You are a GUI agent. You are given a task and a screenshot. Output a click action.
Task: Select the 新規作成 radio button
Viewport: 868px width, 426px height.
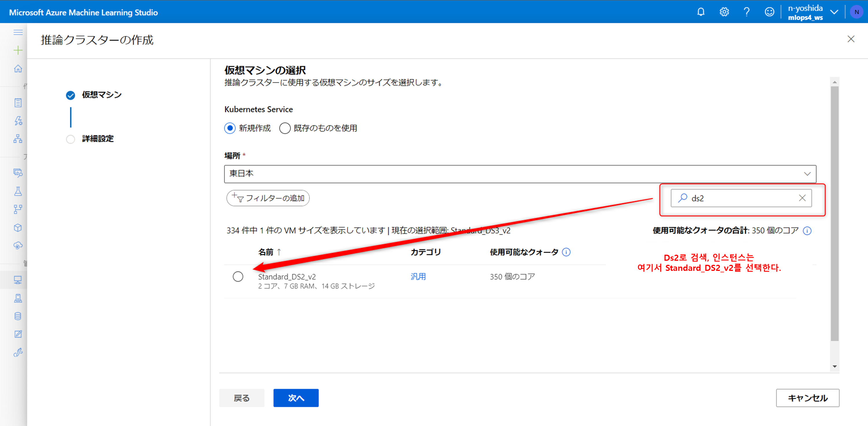click(x=230, y=128)
